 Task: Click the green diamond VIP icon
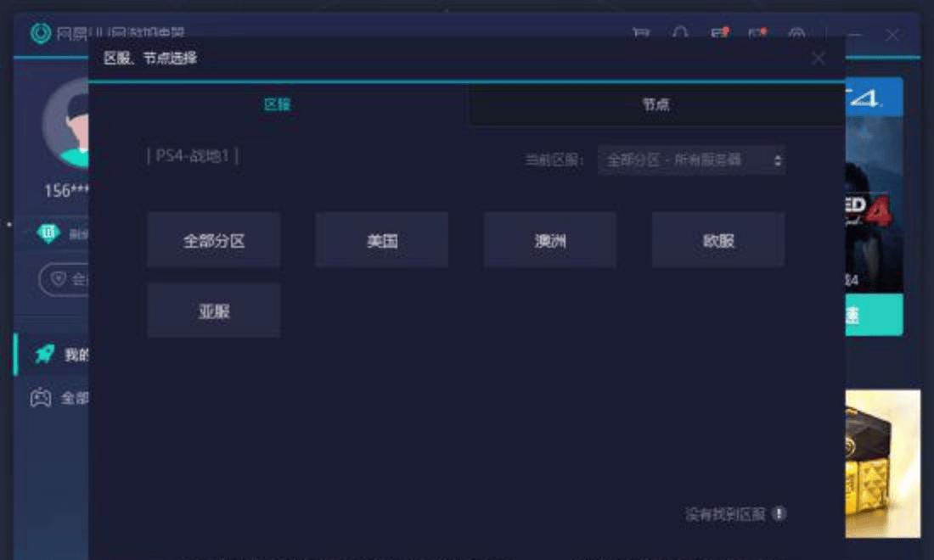tap(48, 232)
